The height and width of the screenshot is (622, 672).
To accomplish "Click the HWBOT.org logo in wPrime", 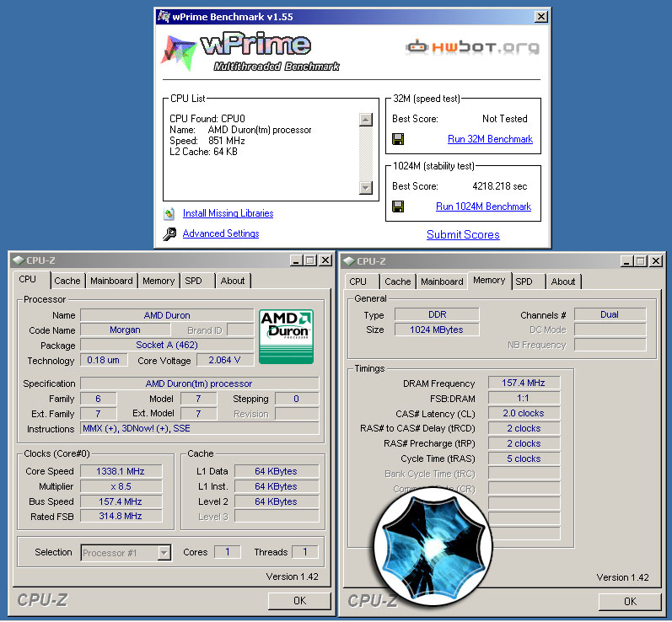I will pyautogui.click(x=472, y=46).
